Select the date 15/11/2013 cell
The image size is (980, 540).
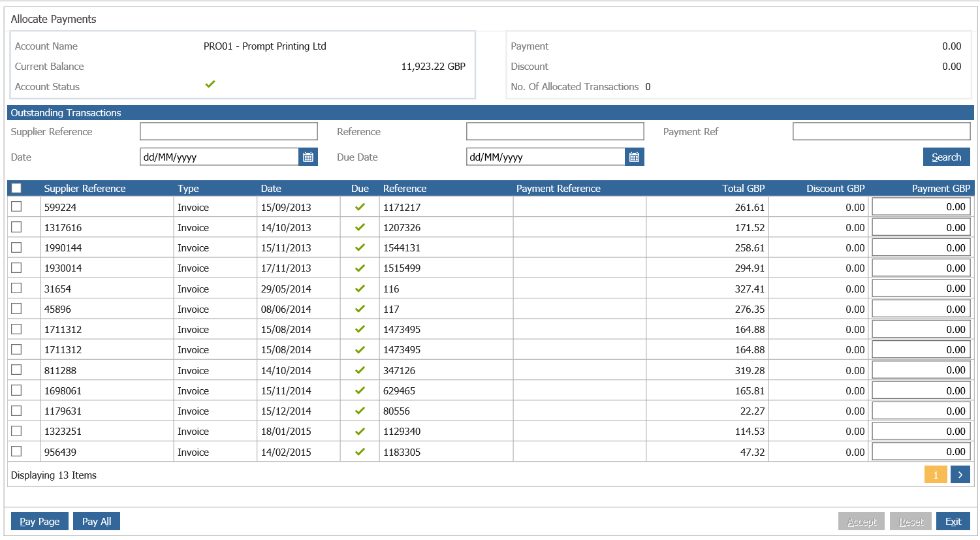tap(298, 247)
